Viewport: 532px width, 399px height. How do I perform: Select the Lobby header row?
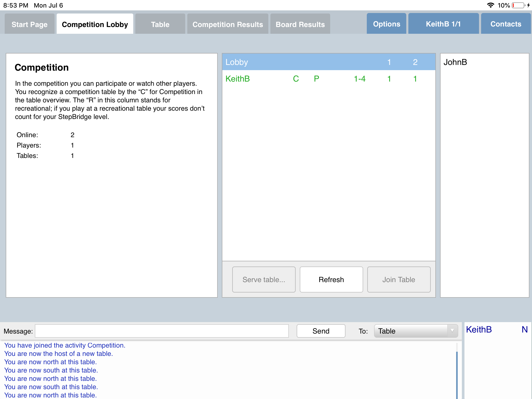point(328,62)
